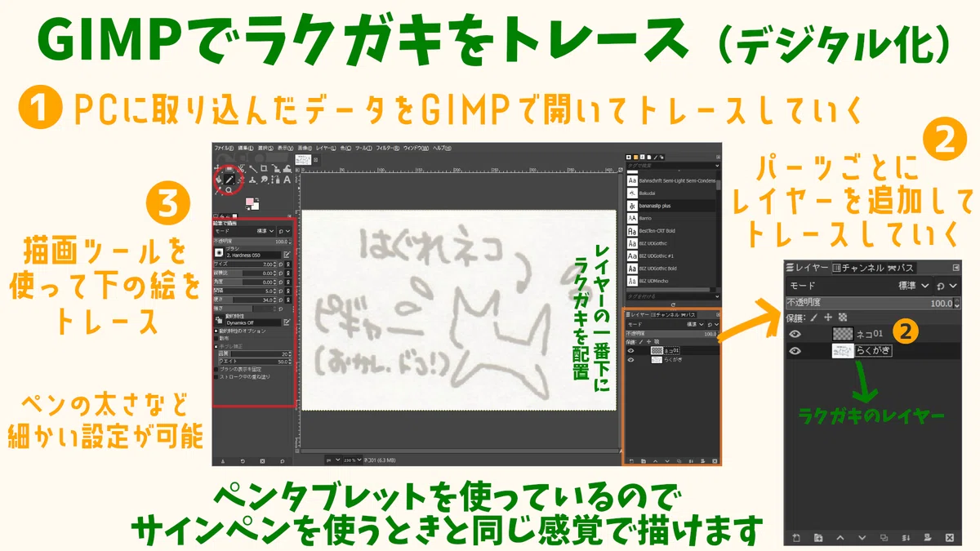Raise layer with up arrow in enlarged panel
The width and height of the screenshot is (980, 551).
tap(840, 538)
